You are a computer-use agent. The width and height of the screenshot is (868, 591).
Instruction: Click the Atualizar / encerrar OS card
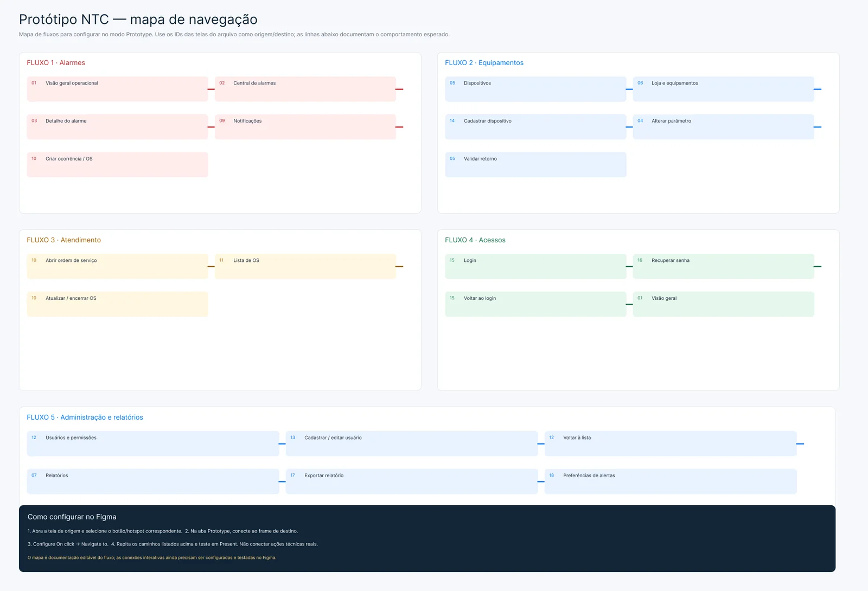pos(117,304)
